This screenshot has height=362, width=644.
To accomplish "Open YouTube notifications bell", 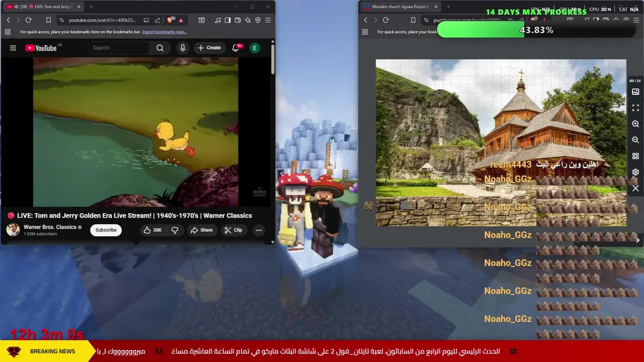I will click(x=235, y=48).
